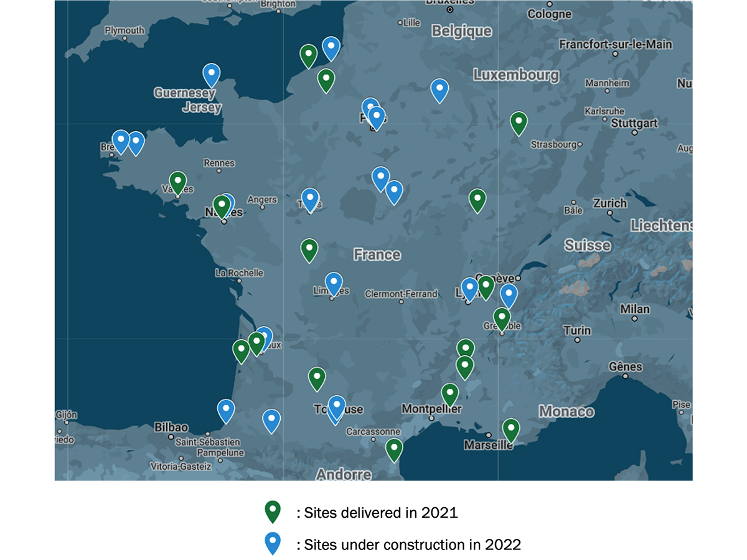The height and width of the screenshot is (560, 747).
Task: Select the Cologne city label
Action: coord(550,14)
